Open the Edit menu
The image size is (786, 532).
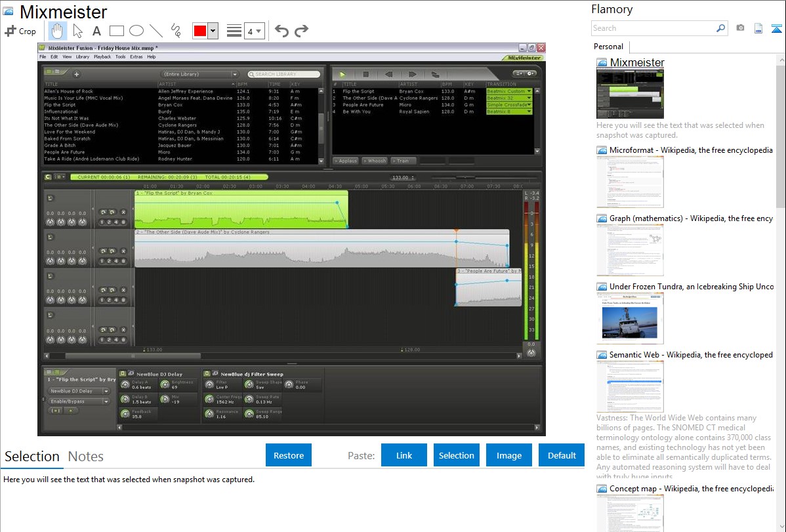coord(54,56)
